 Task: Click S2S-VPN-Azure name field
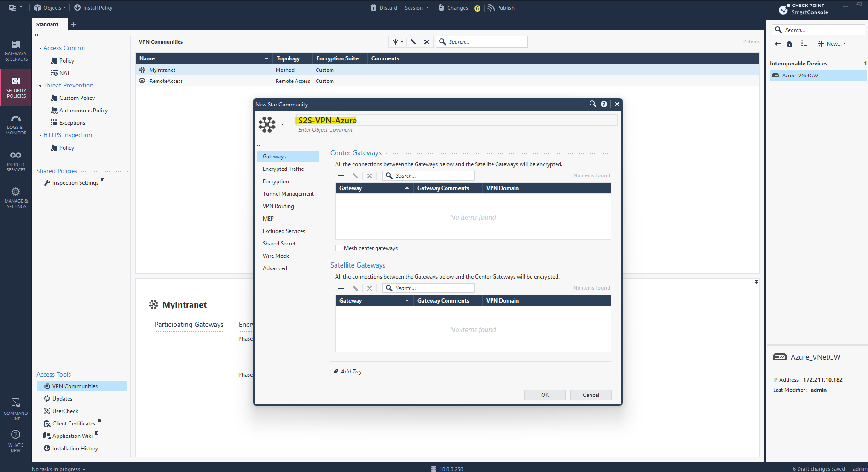point(456,121)
